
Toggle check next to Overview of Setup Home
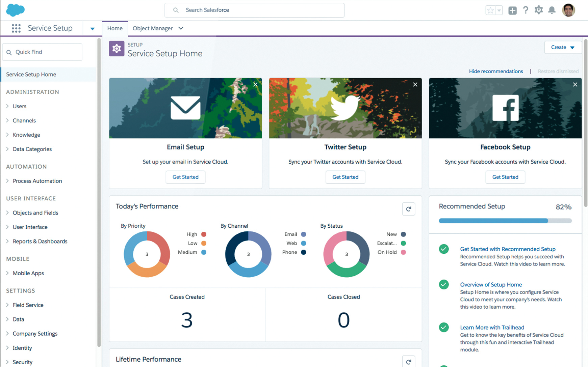point(444,284)
